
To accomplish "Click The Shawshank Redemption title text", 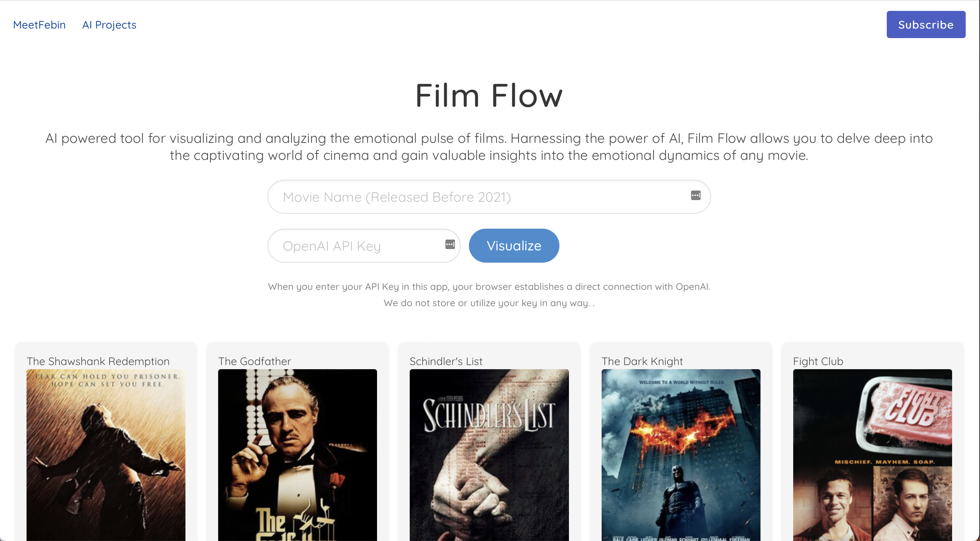I will pyautogui.click(x=98, y=361).
